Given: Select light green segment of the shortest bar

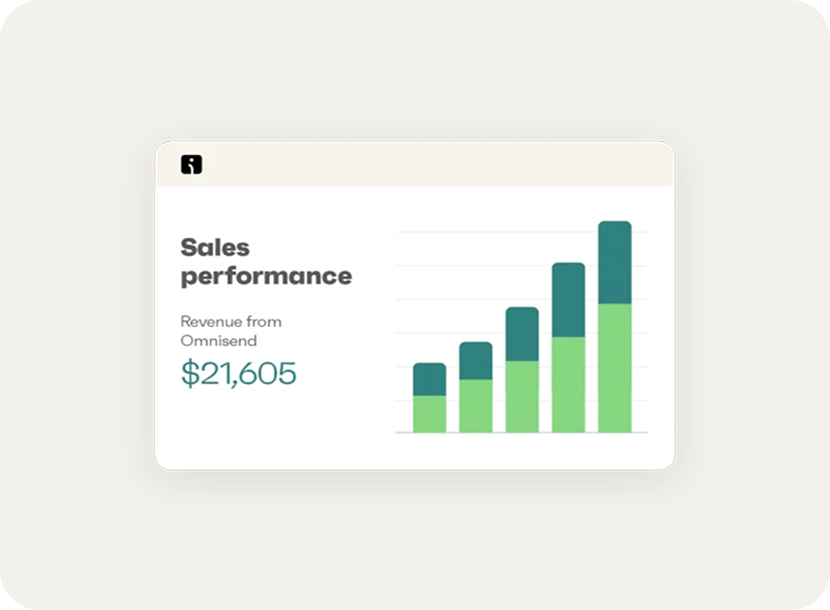Looking at the screenshot, I should click(x=429, y=414).
